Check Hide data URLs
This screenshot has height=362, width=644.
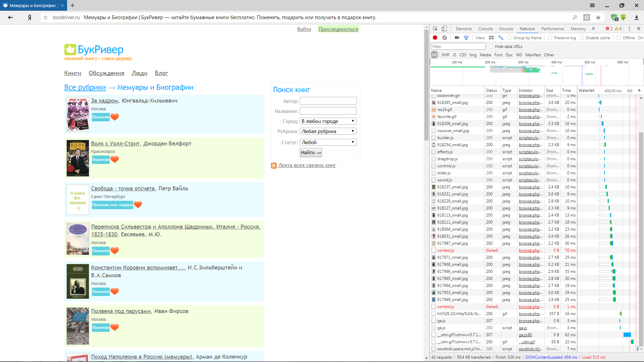(x=491, y=47)
